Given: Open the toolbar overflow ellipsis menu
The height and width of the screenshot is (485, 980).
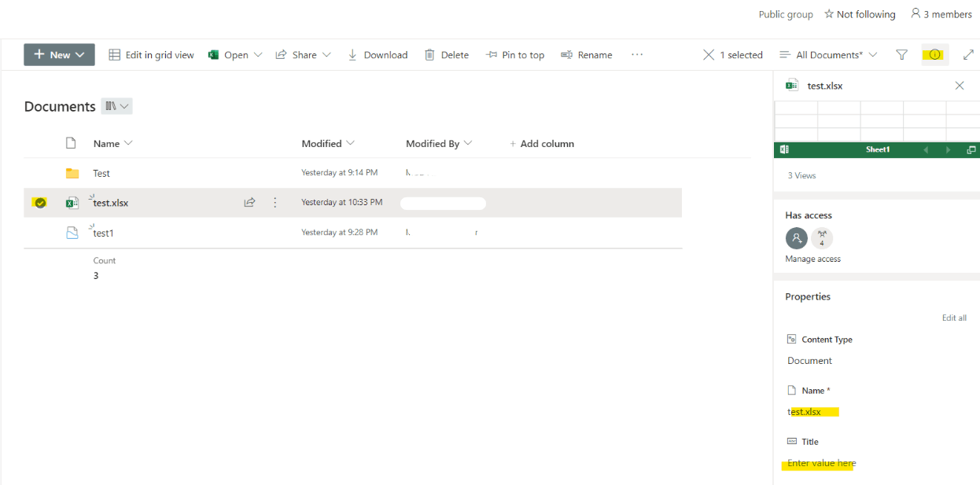Looking at the screenshot, I should [x=637, y=55].
